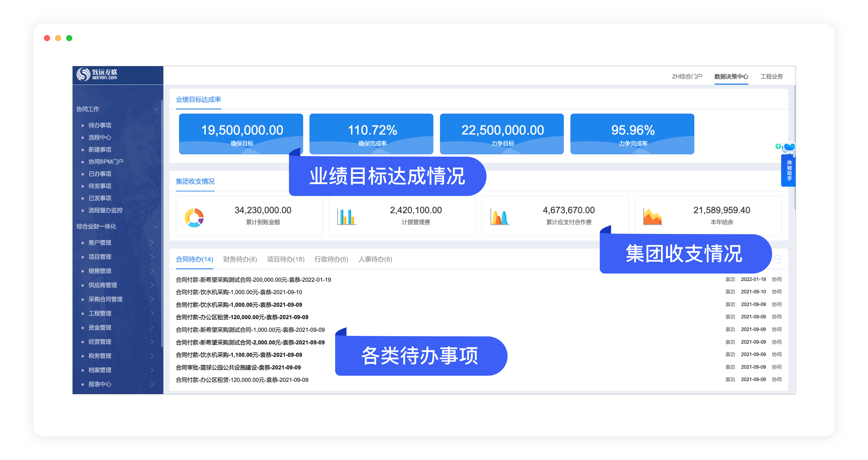Click the area chart icon for 本年结余
The height and width of the screenshot is (460, 868).
(653, 217)
